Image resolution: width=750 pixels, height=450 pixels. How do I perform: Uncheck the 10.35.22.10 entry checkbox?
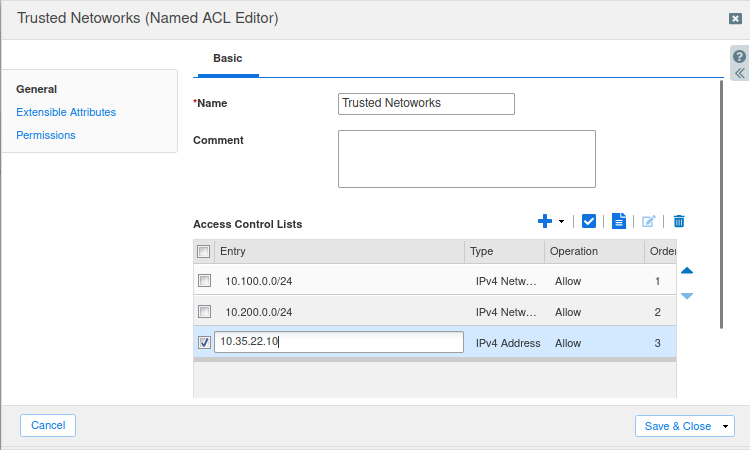(204, 343)
